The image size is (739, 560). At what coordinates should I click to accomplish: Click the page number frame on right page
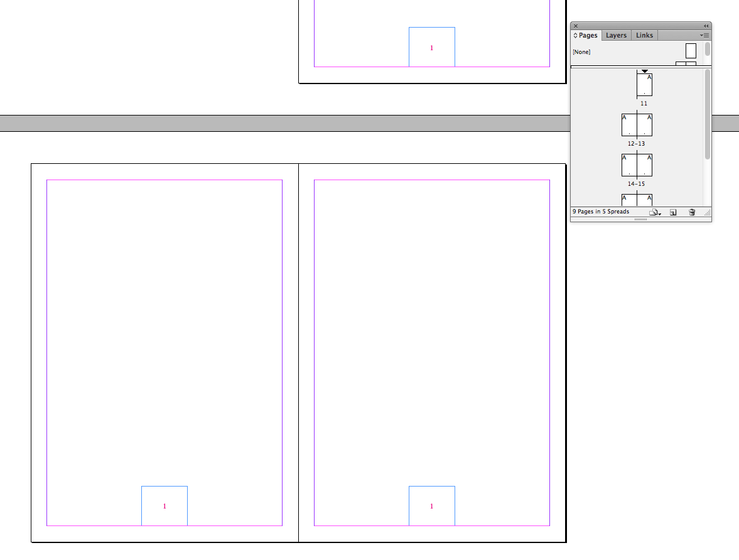click(432, 506)
